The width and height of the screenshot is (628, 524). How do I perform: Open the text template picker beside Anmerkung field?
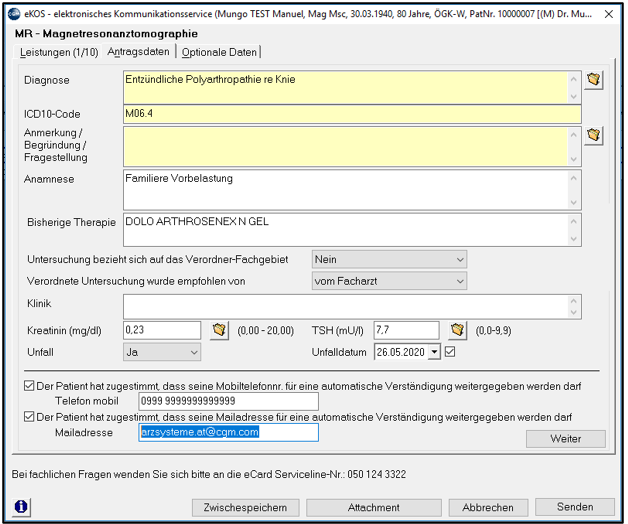tap(594, 136)
